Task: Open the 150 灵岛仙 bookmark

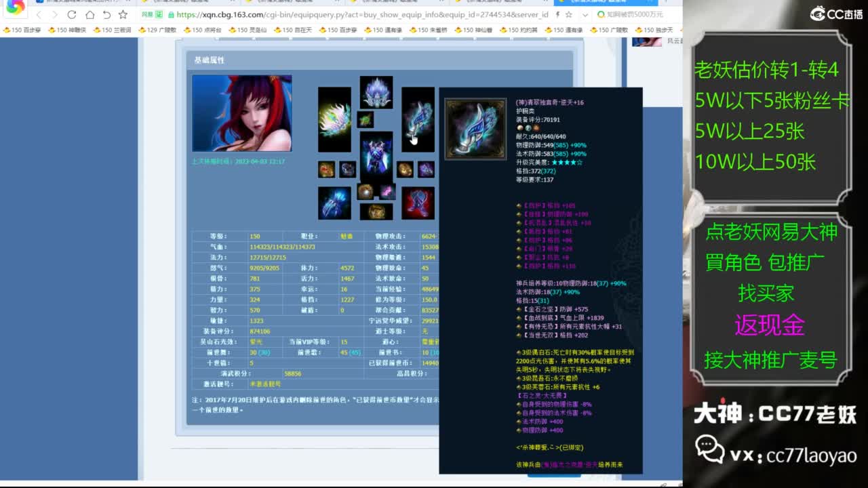Action: click(248, 30)
